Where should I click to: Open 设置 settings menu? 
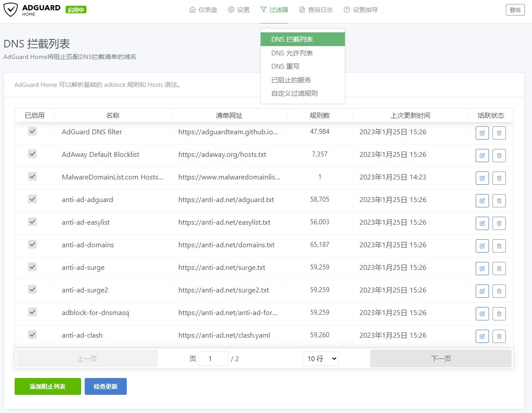239,10
